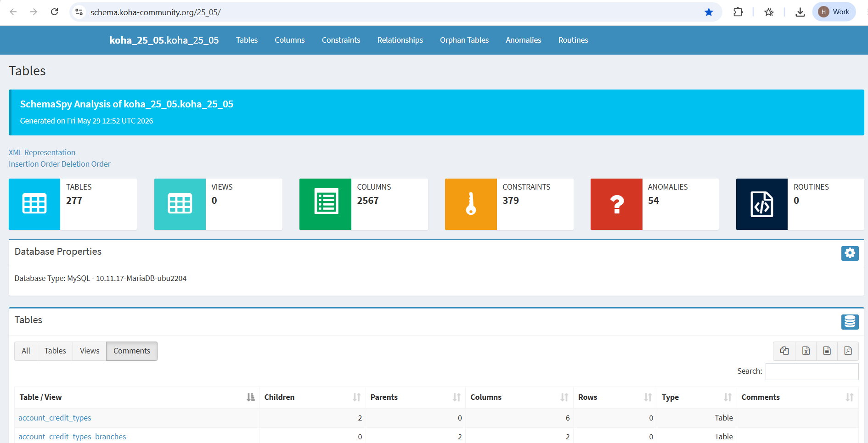This screenshot has width=868, height=443.
Task: Open the Routines page
Action: pyautogui.click(x=573, y=40)
